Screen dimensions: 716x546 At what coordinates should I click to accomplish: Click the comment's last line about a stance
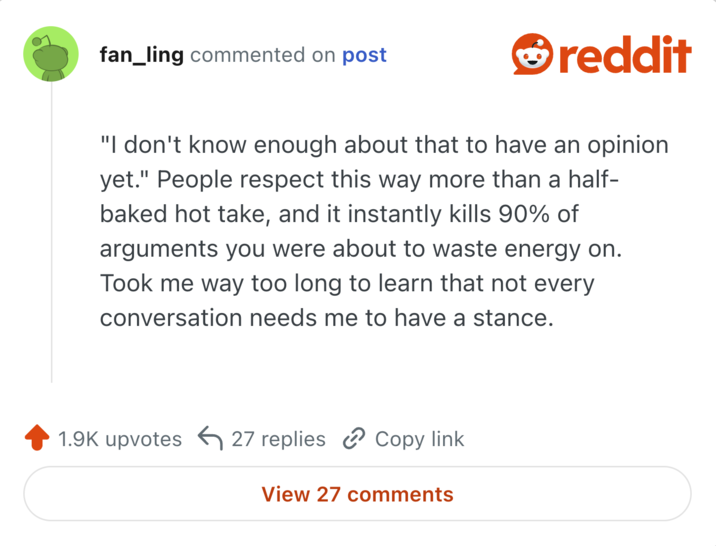pyautogui.click(x=327, y=318)
